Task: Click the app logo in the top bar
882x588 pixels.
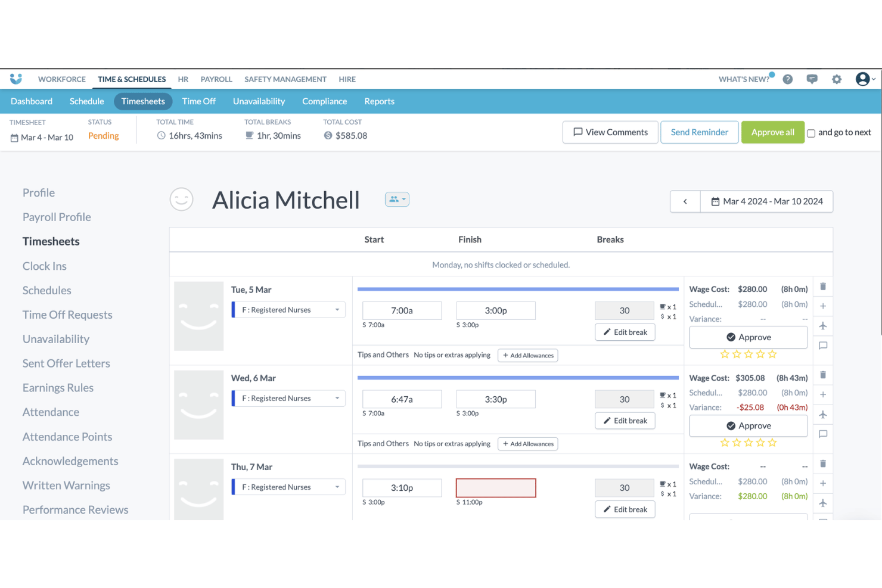Action: 16,79
